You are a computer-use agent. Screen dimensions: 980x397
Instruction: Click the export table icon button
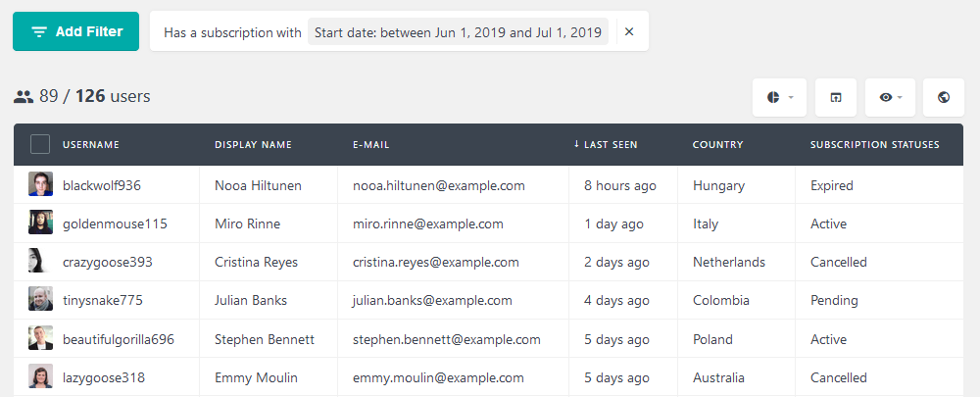[x=836, y=97]
